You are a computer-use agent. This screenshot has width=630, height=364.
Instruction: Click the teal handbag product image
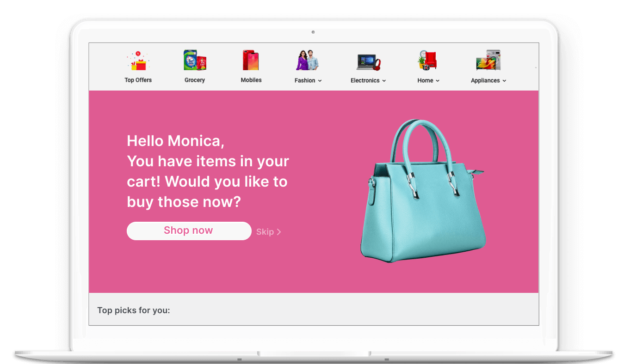click(x=423, y=191)
